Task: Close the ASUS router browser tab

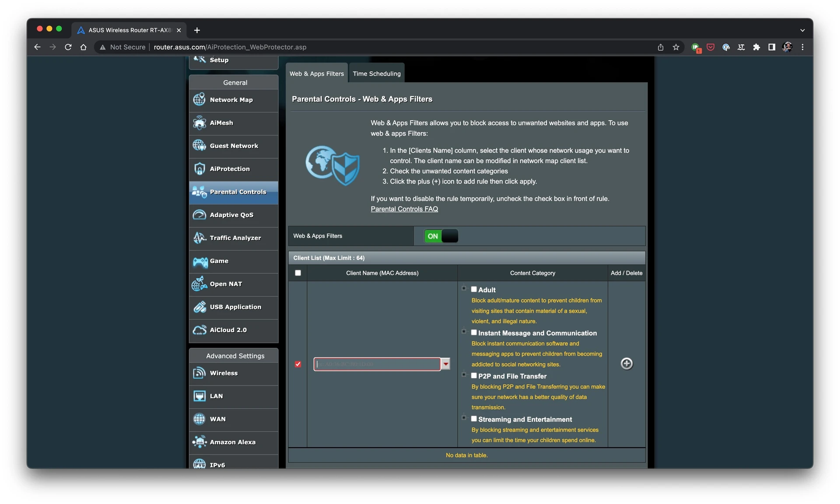Action: (178, 30)
